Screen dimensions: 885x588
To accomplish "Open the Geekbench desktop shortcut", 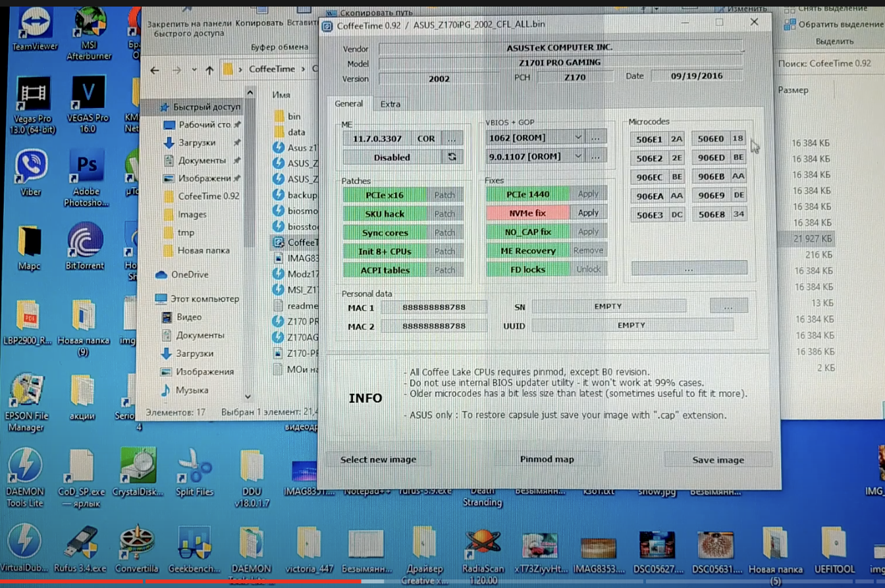I will tap(194, 550).
